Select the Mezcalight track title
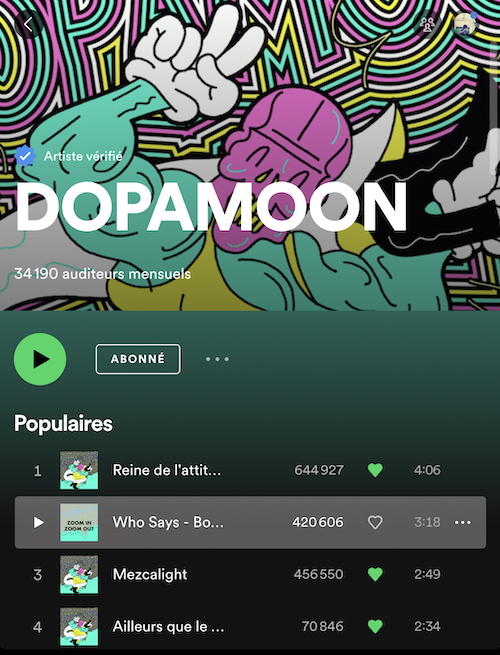This screenshot has width=500, height=655. (x=150, y=574)
